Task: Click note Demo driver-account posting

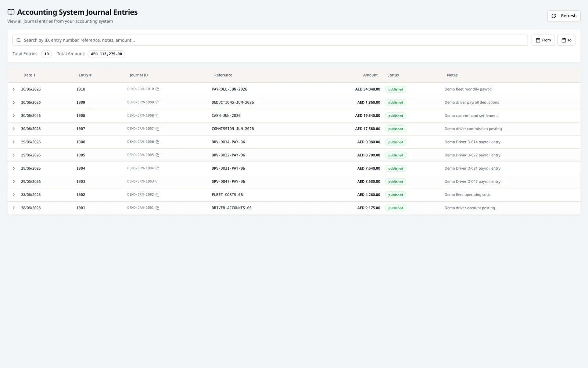Action: [470, 208]
